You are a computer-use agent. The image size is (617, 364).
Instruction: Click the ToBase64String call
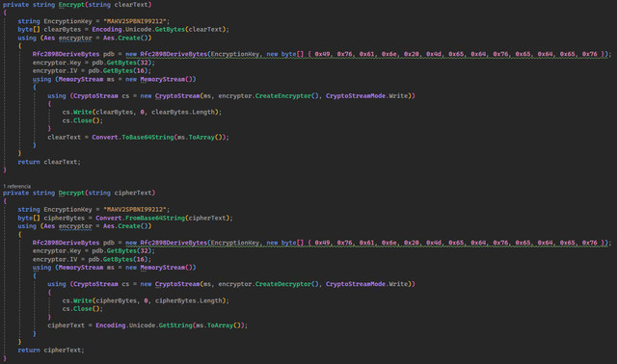[x=148, y=137]
